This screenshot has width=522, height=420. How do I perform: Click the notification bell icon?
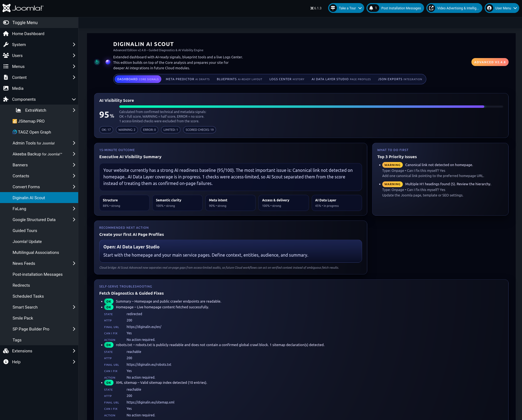coord(371,8)
